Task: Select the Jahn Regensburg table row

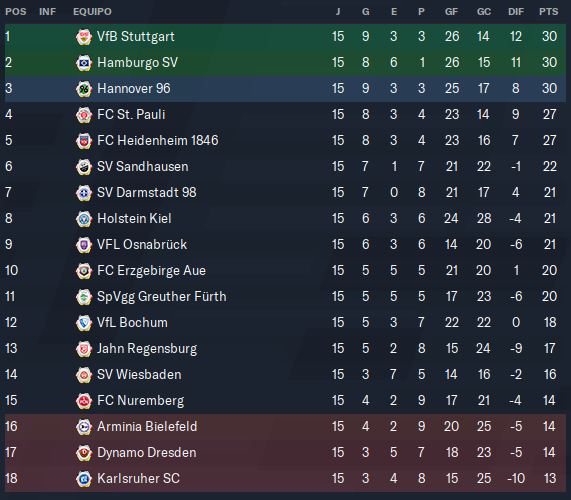Action: pos(286,349)
